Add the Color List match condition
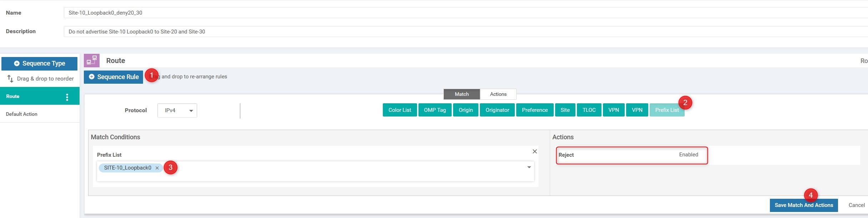868x218 pixels. 400,110
